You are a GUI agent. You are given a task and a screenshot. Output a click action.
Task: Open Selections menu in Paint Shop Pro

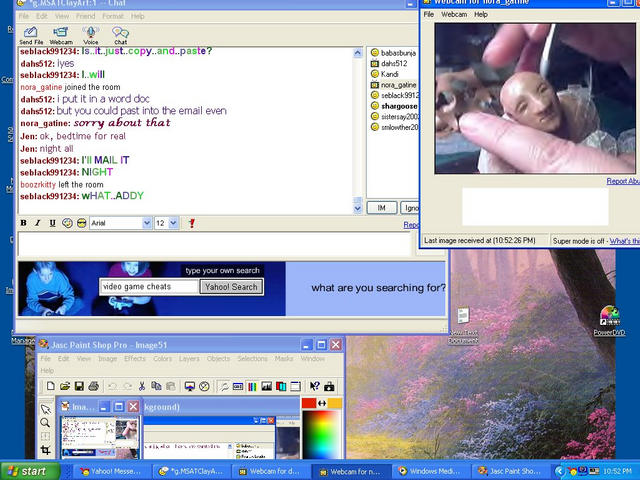click(x=252, y=358)
